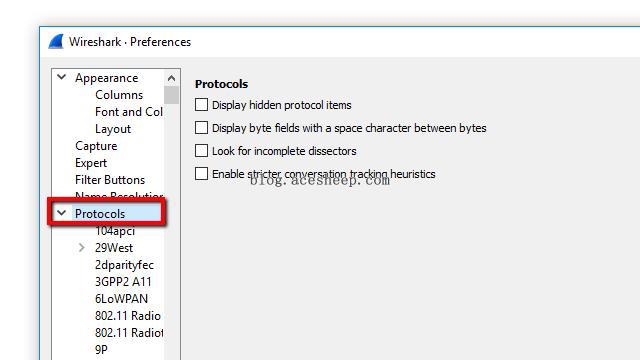Screen dimensions: 640x360
Task: Select Appearance in preferences tree
Action: pyautogui.click(x=107, y=78)
